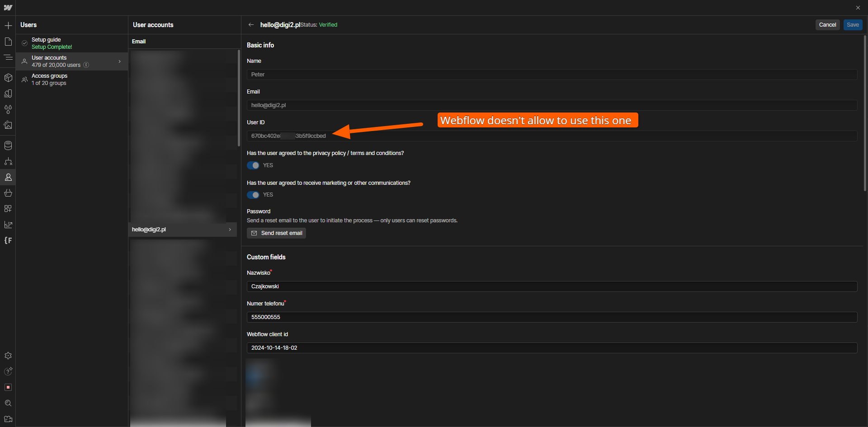Click the red record square icon

pyautogui.click(x=8, y=387)
